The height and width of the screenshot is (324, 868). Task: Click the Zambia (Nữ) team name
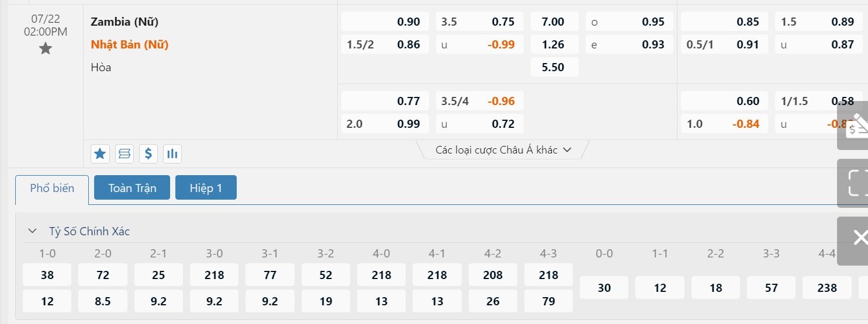125,22
